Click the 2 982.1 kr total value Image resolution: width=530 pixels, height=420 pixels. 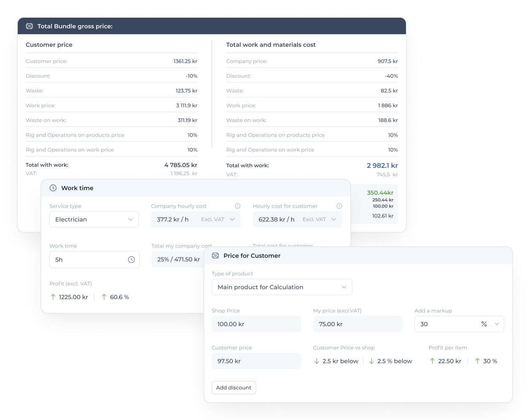[x=382, y=165]
